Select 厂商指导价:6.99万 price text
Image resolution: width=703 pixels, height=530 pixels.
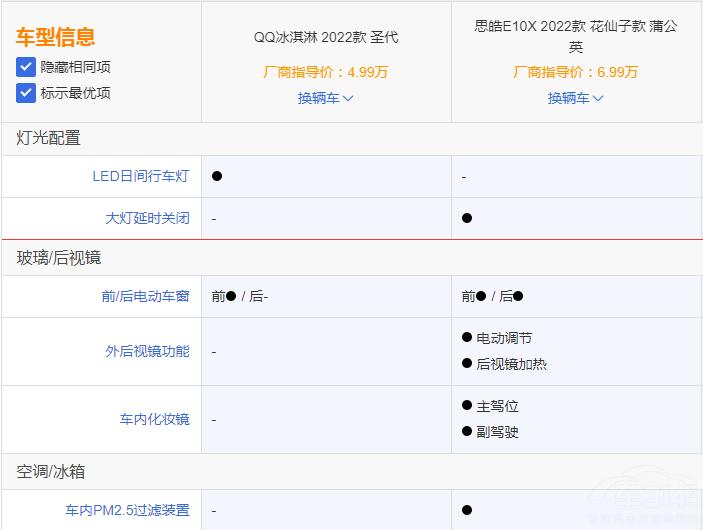(576, 72)
